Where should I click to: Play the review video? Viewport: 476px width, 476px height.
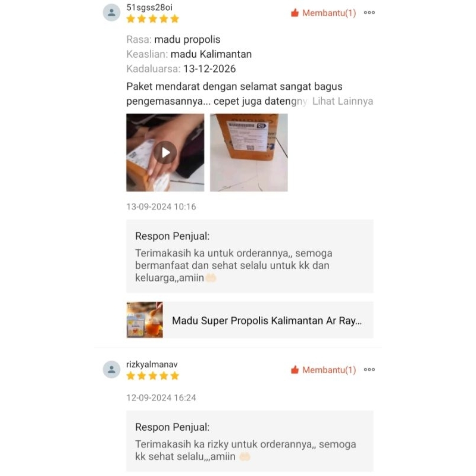click(x=165, y=152)
